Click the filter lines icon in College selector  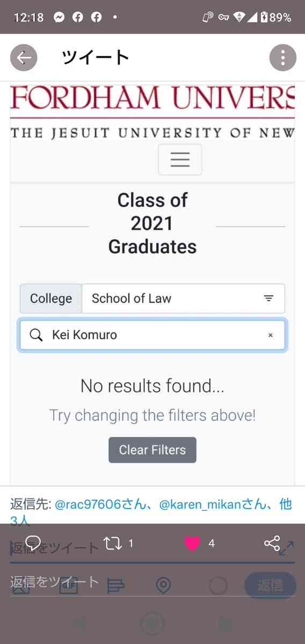click(268, 299)
